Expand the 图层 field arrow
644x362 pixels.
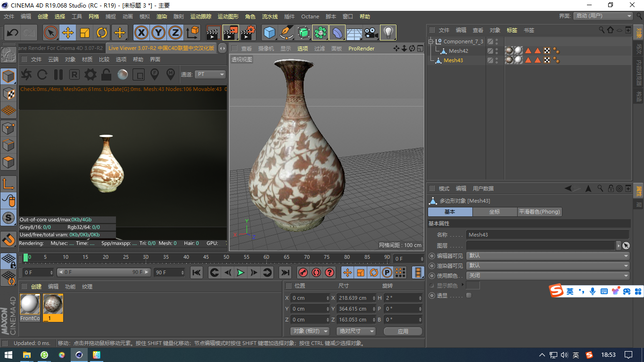(619, 246)
